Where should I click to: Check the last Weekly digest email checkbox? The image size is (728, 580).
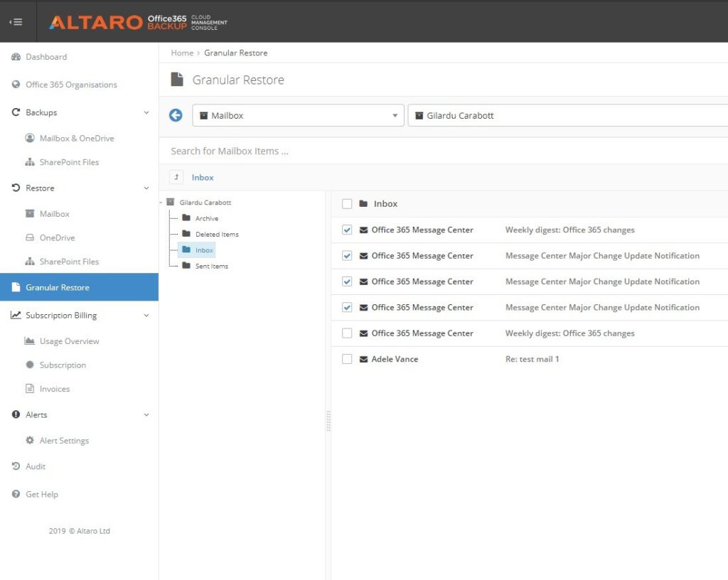(x=347, y=333)
